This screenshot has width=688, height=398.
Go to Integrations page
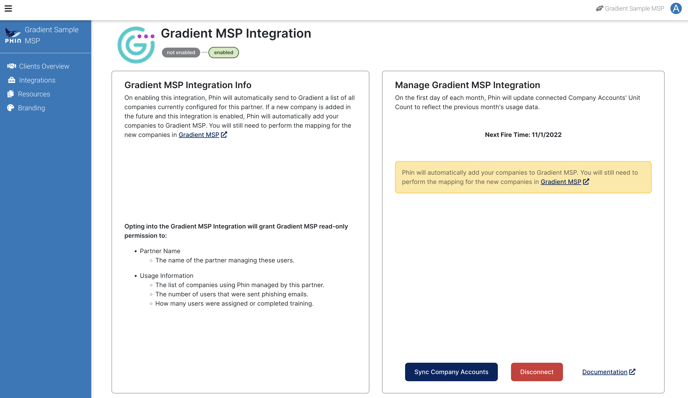(x=37, y=80)
